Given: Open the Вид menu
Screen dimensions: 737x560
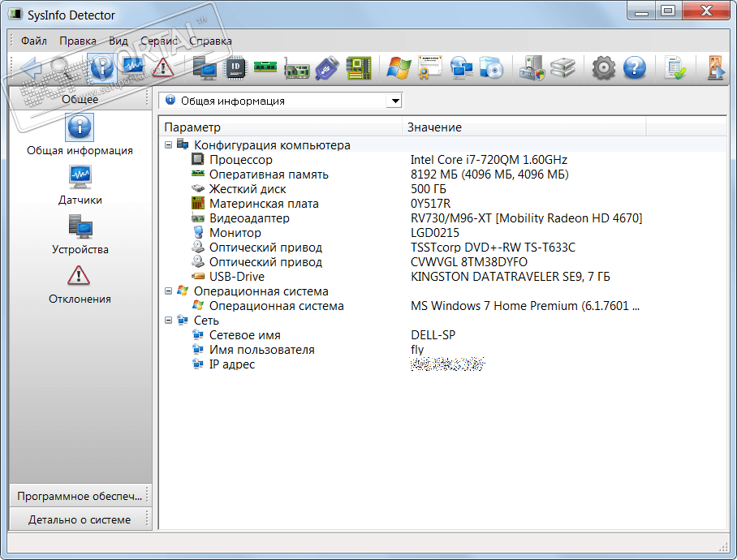Looking at the screenshot, I should [x=119, y=41].
